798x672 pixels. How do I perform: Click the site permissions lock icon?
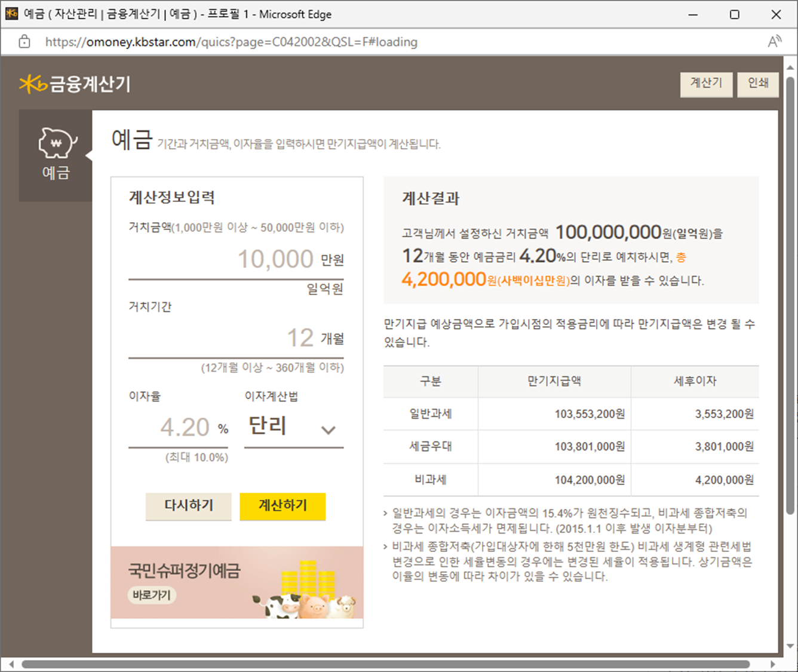(24, 42)
